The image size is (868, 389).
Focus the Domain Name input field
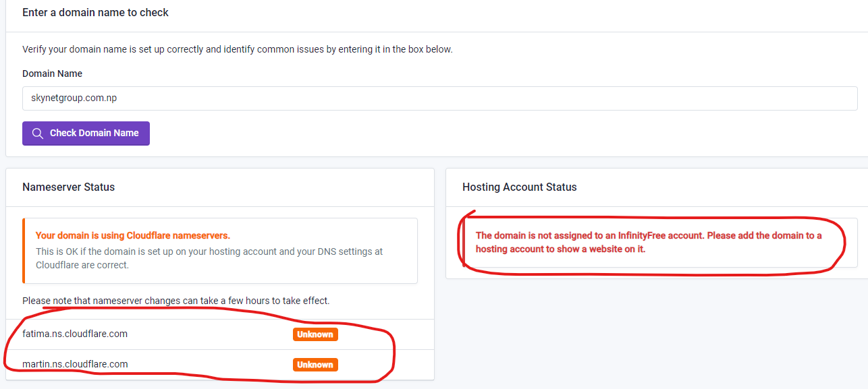[439, 98]
